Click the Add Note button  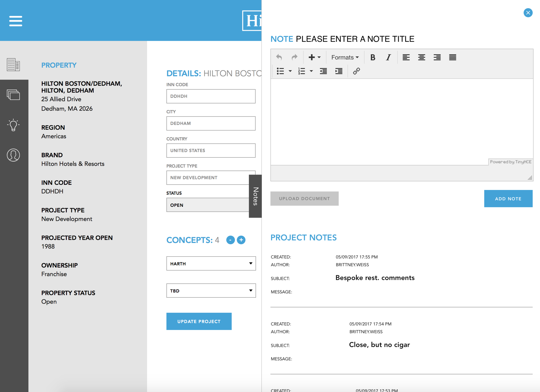tap(508, 199)
